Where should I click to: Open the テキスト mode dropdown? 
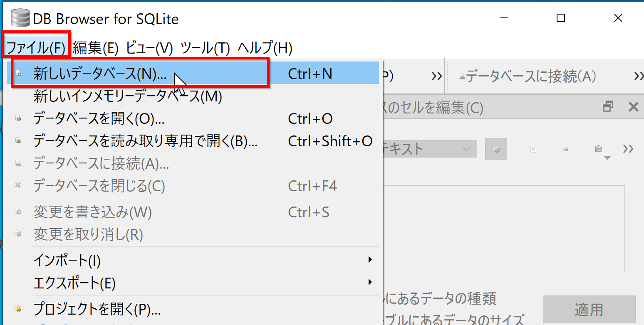point(430,149)
